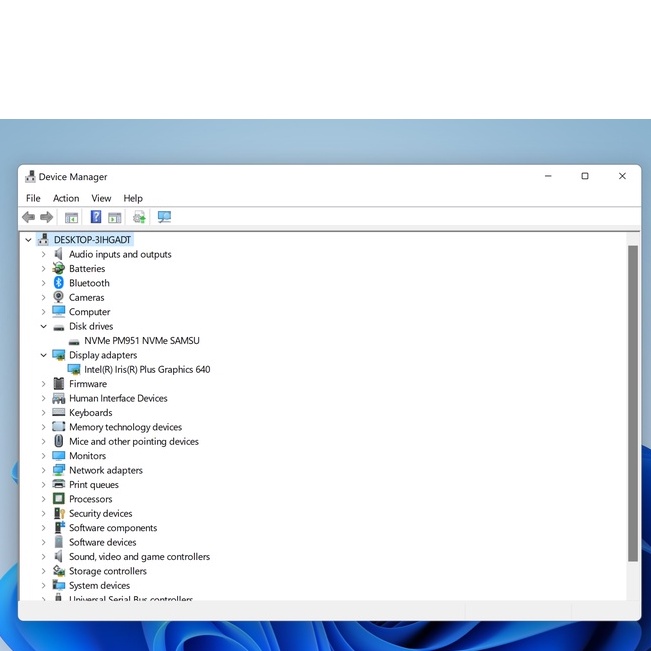651x651 pixels.
Task: Click the Cameras category icon
Action: coord(59,297)
